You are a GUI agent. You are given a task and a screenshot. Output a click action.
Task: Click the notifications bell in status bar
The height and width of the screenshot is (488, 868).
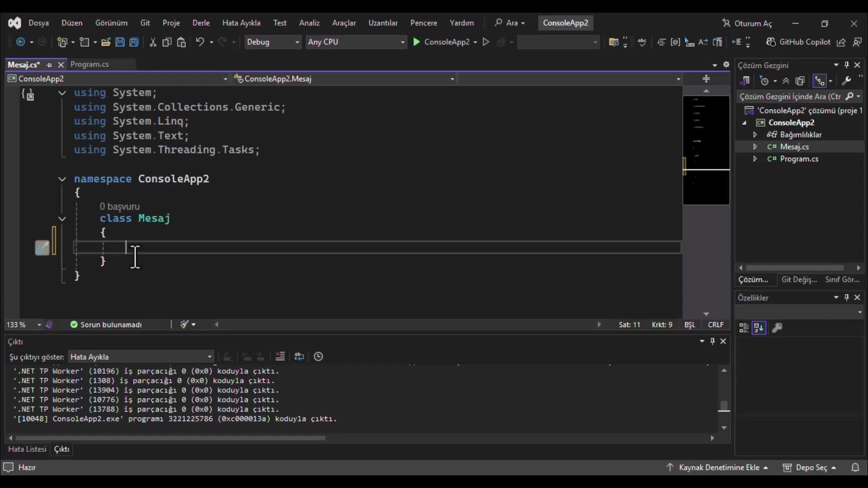855,468
